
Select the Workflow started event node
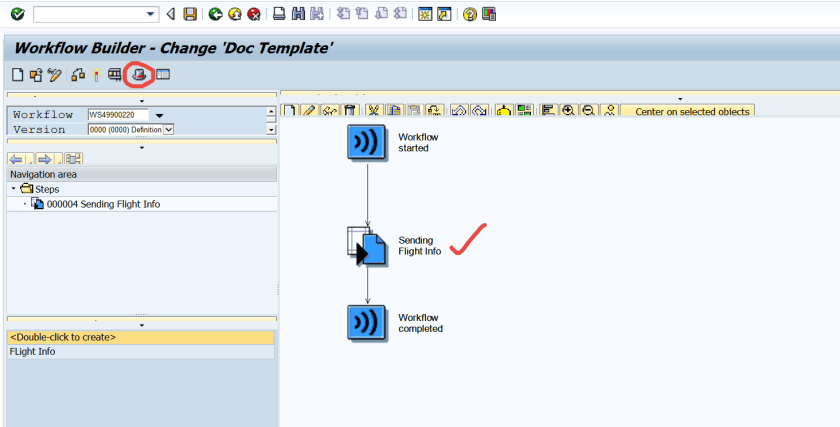click(366, 142)
